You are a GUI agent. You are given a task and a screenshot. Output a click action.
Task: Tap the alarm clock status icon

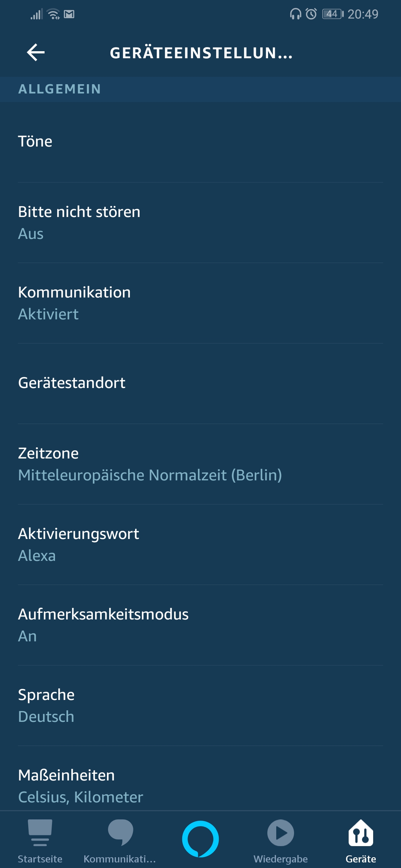(311, 14)
